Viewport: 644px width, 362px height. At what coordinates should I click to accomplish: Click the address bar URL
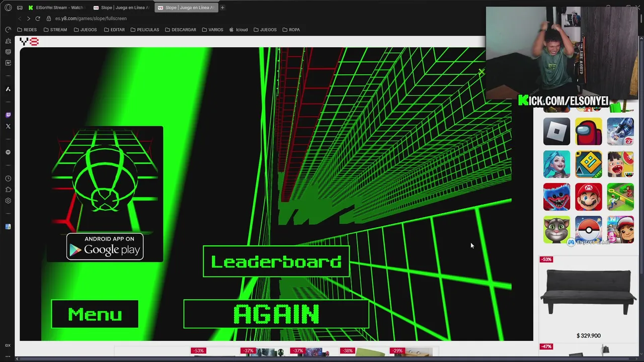[x=91, y=19]
